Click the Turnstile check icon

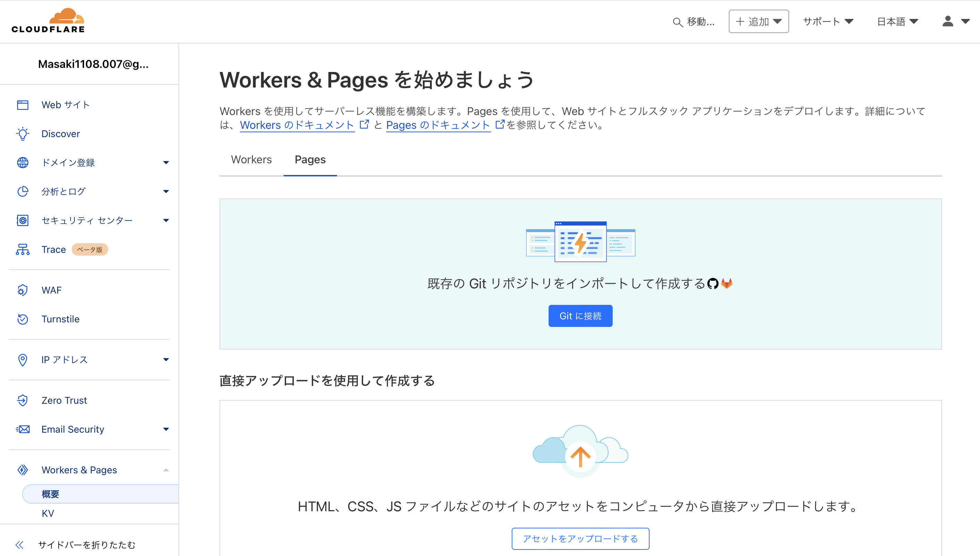[x=22, y=319]
